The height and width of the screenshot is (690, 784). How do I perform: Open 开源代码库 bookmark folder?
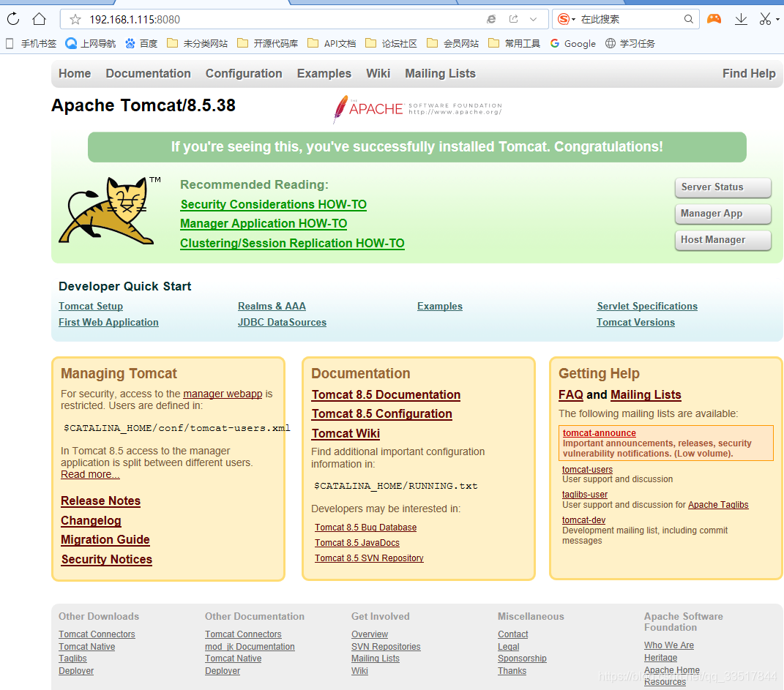click(x=267, y=43)
